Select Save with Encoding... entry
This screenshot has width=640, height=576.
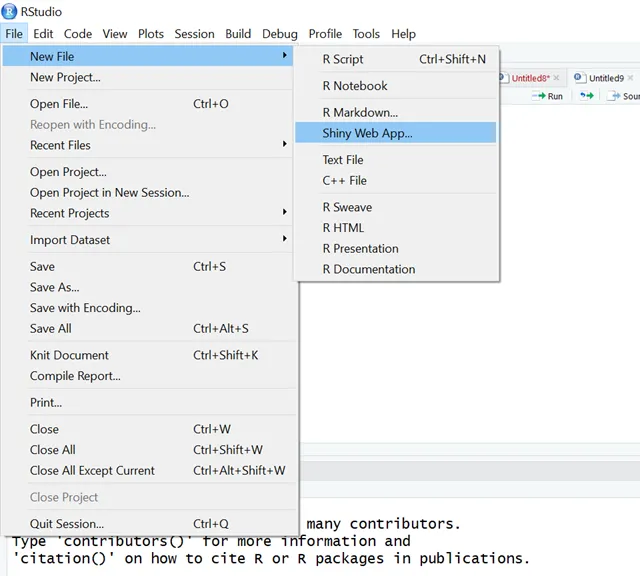click(x=148, y=308)
